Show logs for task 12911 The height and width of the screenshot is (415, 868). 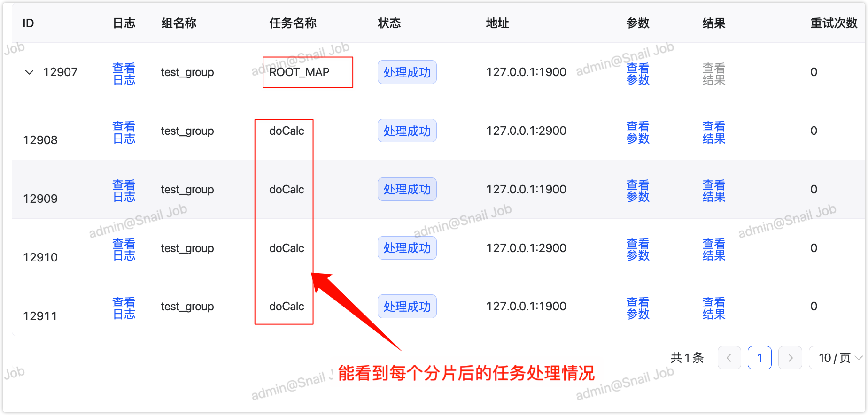point(124,308)
